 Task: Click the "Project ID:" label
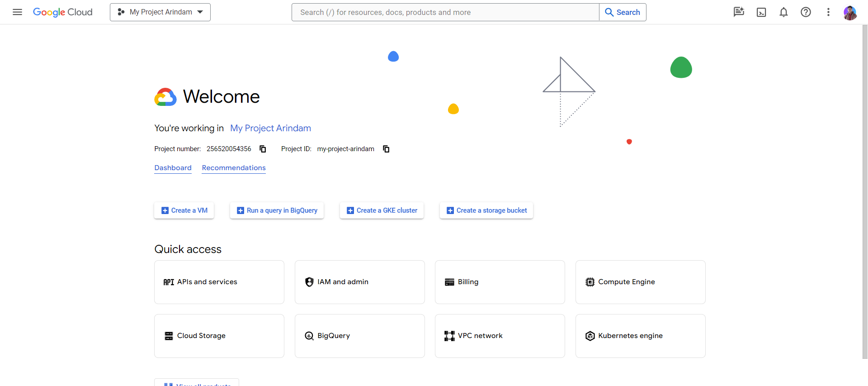coord(296,149)
